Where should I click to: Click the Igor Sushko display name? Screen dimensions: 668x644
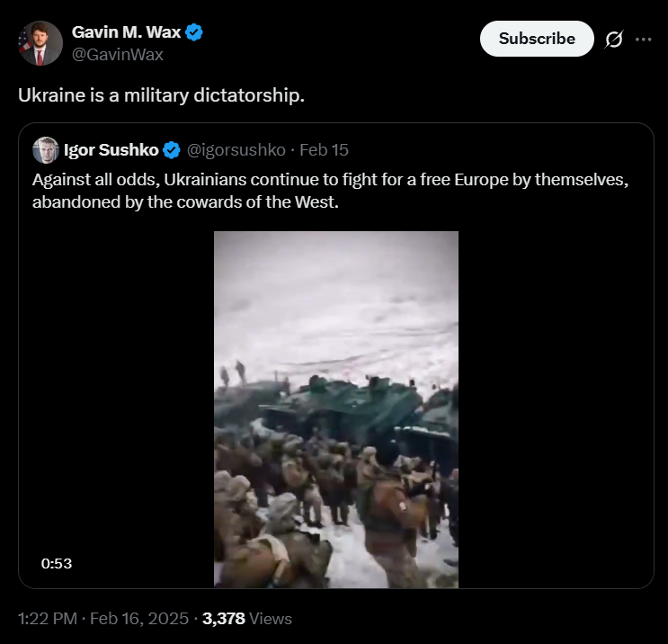111,149
